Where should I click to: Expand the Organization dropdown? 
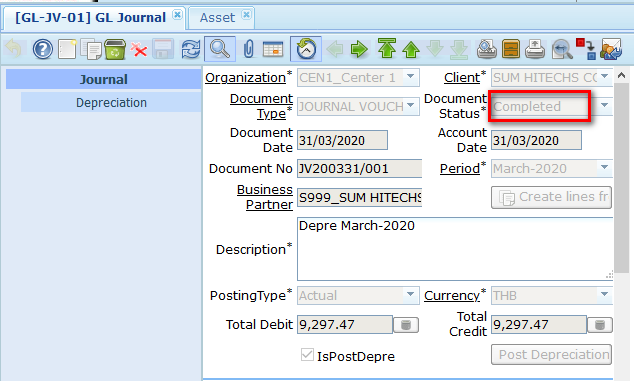(x=410, y=76)
